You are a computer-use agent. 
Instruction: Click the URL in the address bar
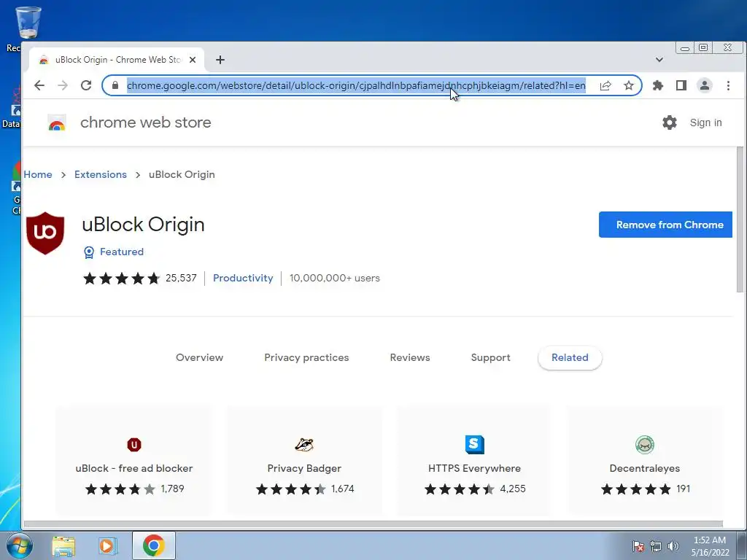356,86
